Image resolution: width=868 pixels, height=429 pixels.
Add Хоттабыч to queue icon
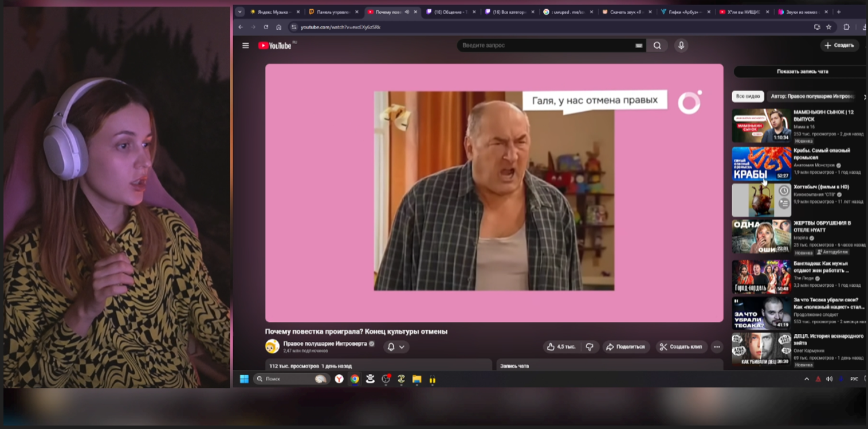click(x=784, y=203)
